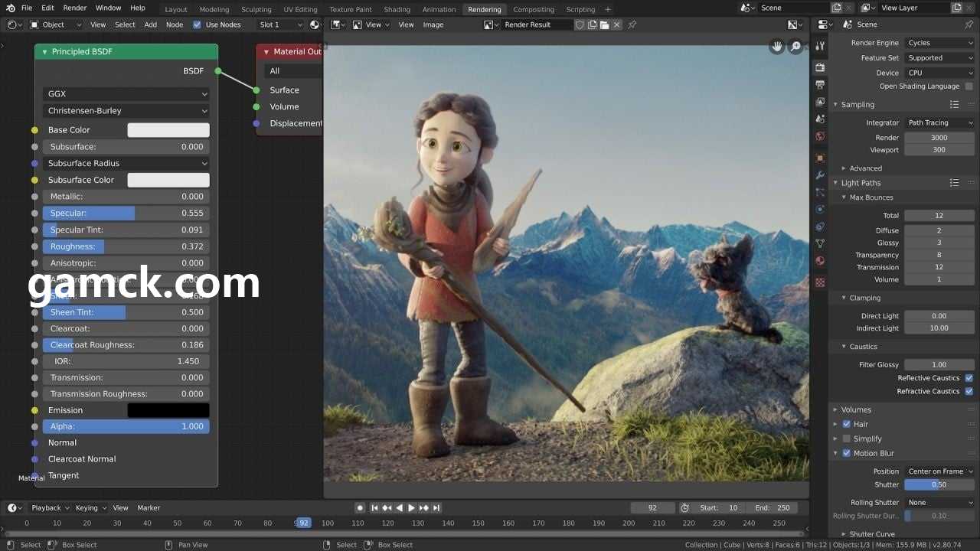980x551 pixels.
Task: Toggle the Hair checkbox
Action: [846, 424]
